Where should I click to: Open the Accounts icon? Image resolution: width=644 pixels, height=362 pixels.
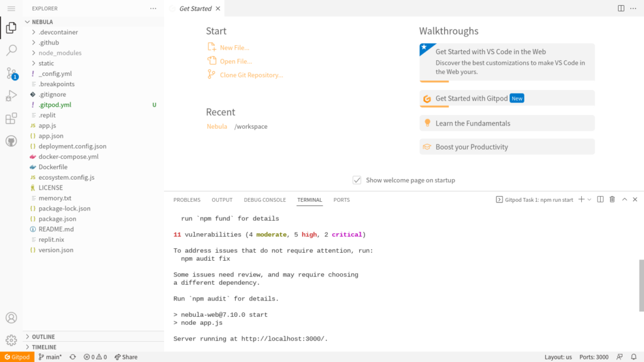[x=11, y=318]
